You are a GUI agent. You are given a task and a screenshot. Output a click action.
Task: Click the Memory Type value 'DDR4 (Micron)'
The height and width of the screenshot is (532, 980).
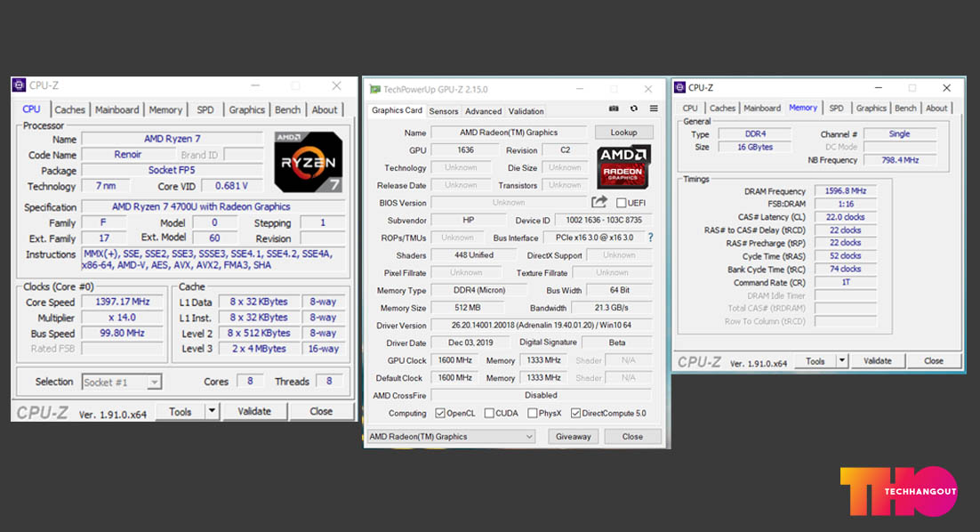pyautogui.click(x=479, y=290)
